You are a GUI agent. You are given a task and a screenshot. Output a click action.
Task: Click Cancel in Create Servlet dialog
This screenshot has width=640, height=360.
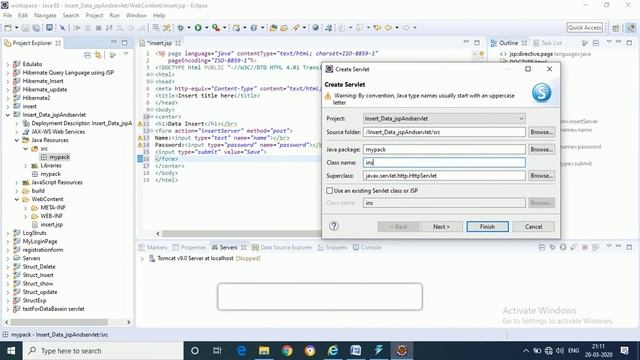pos(533,227)
